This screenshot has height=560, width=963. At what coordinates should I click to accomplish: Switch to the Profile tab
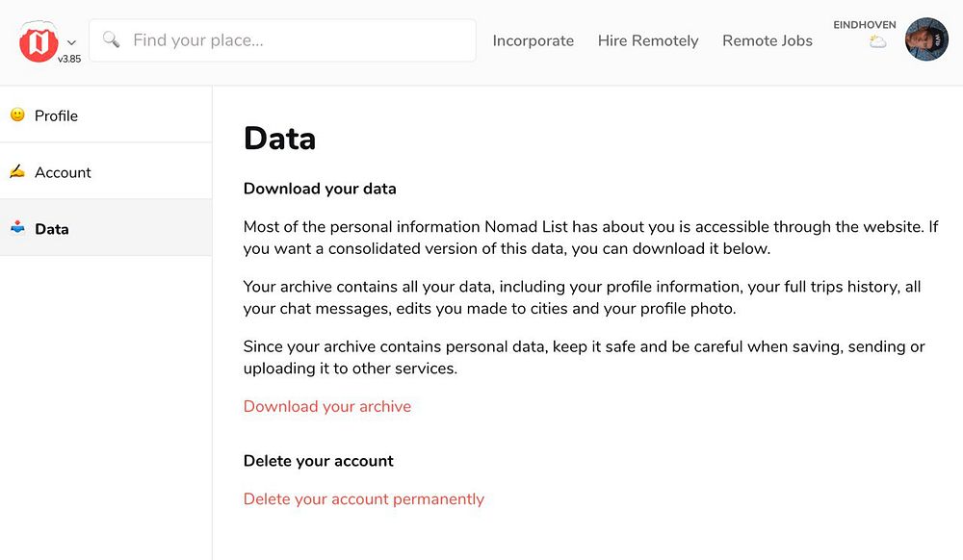click(56, 115)
